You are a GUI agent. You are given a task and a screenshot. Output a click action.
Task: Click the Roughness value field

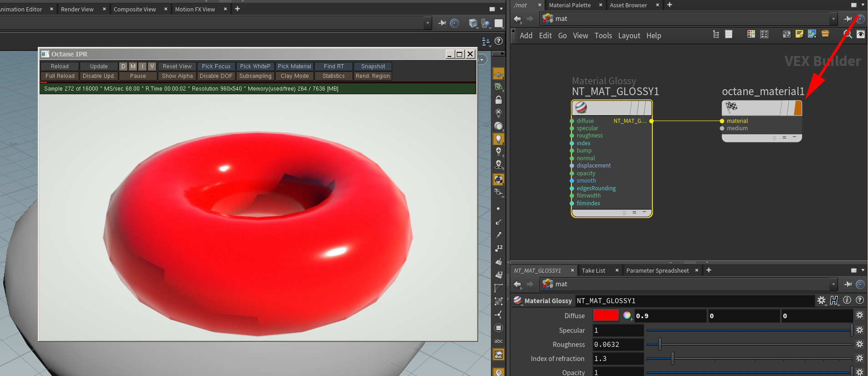(618, 345)
